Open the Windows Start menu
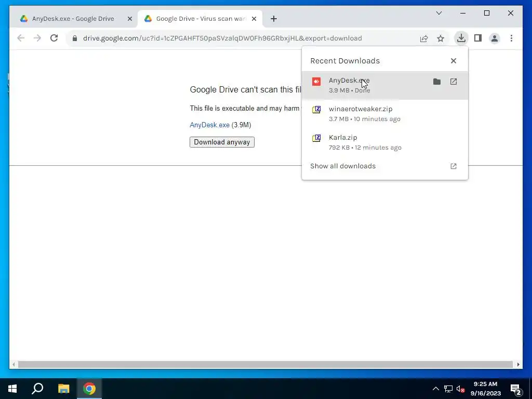The image size is (532, 399). pos(12,389)
